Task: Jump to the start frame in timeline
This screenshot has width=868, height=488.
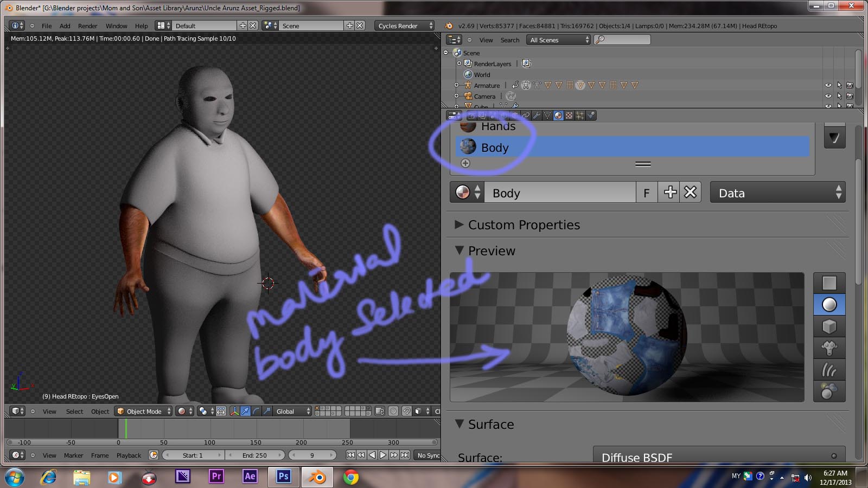Action: (x=350, y=455)
